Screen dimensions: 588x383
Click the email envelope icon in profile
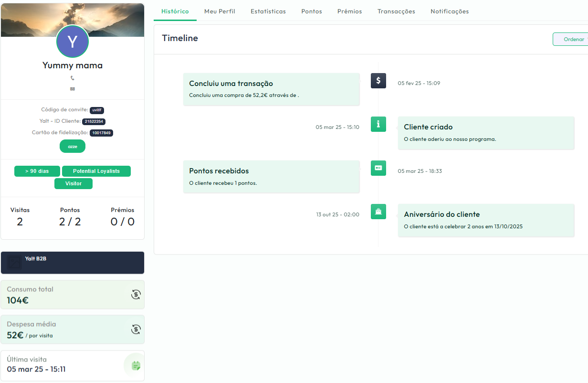(x=73, y=89)
